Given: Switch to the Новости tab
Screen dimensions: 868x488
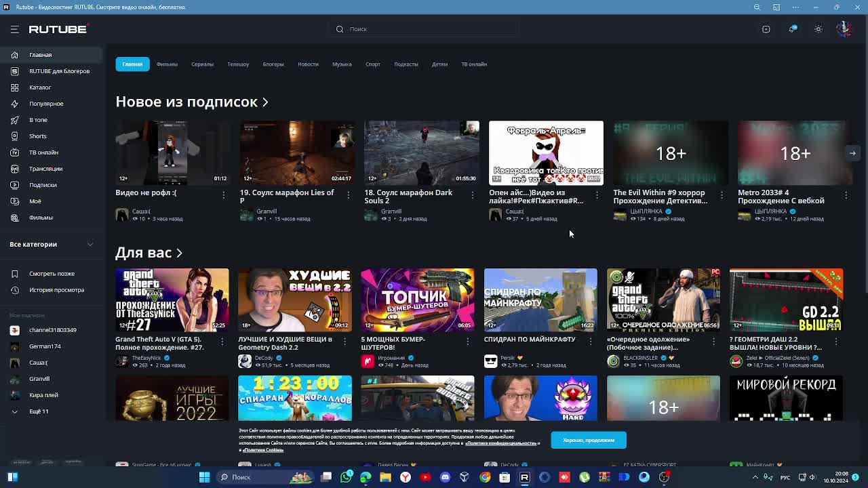Looking at the screenshot, I should 308,64.
